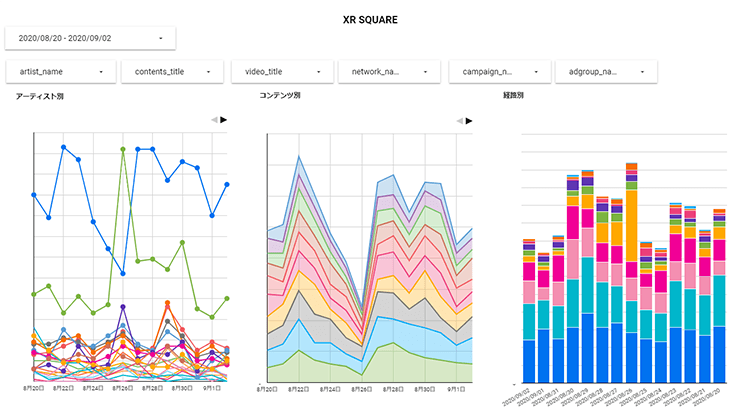The image size is (750, 416).
Task: Open the date range 2020/08/20 - 2020/09/02 picker
Action: tap(90, 38)
